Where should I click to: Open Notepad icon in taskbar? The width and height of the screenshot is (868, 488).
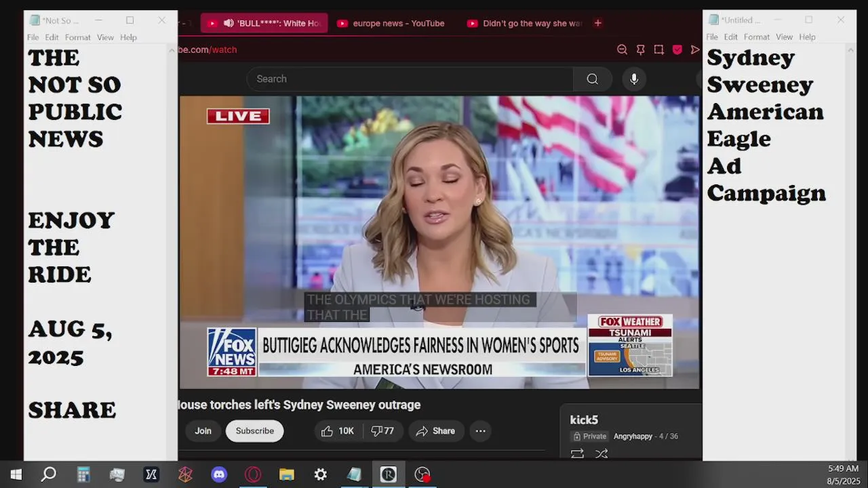[x=355, y=474]
